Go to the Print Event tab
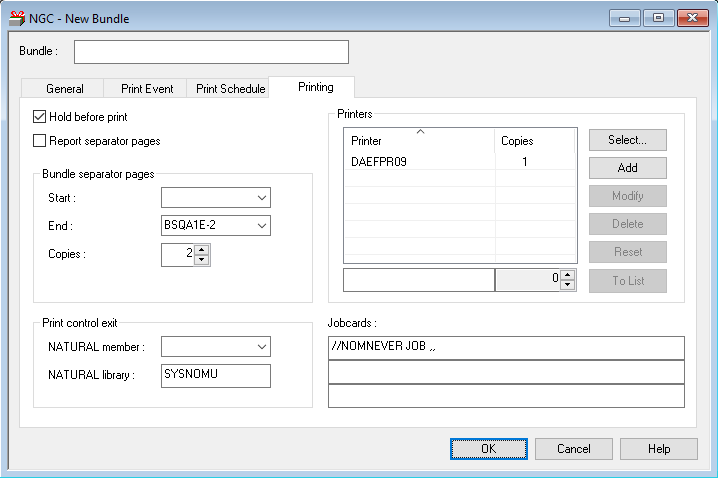The height and width of the screenshot is (478, 718). [x=147, y=88]
